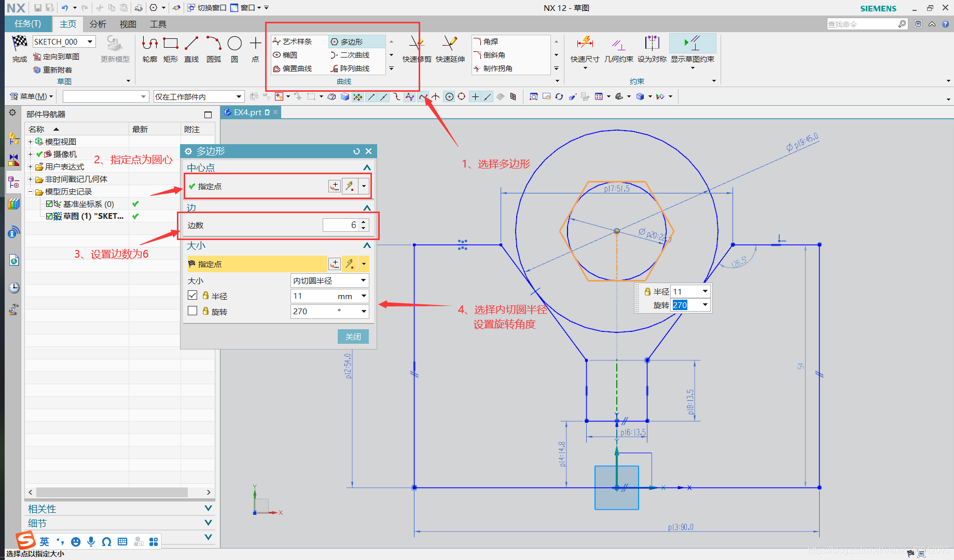
Task: Switch to the View (视图) tab
Action: [x=128, y=24]
